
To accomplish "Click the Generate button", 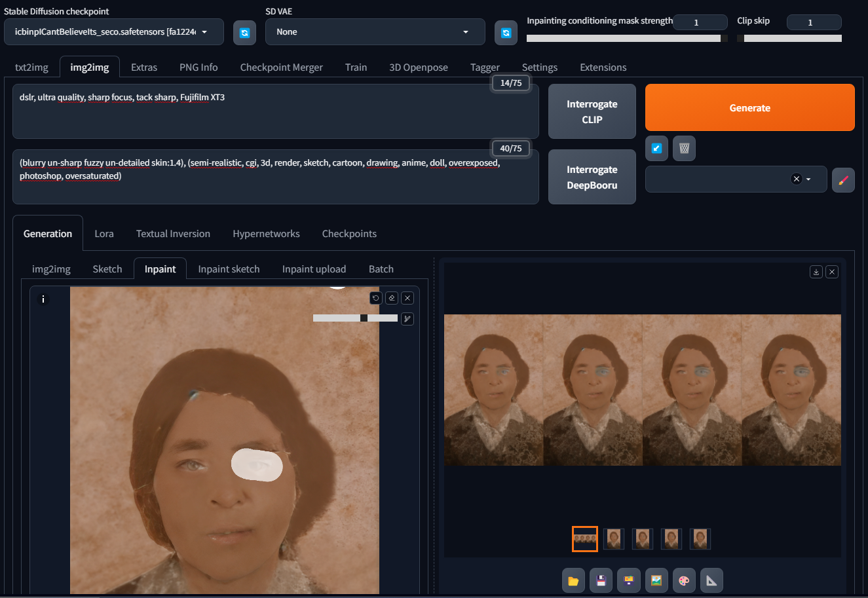I will [x=749, y=107].
